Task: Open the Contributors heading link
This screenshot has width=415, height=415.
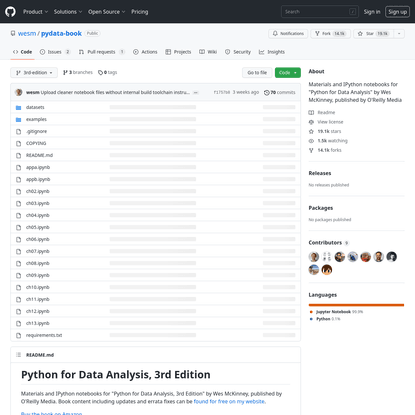Action: click(x=329, y=243)
